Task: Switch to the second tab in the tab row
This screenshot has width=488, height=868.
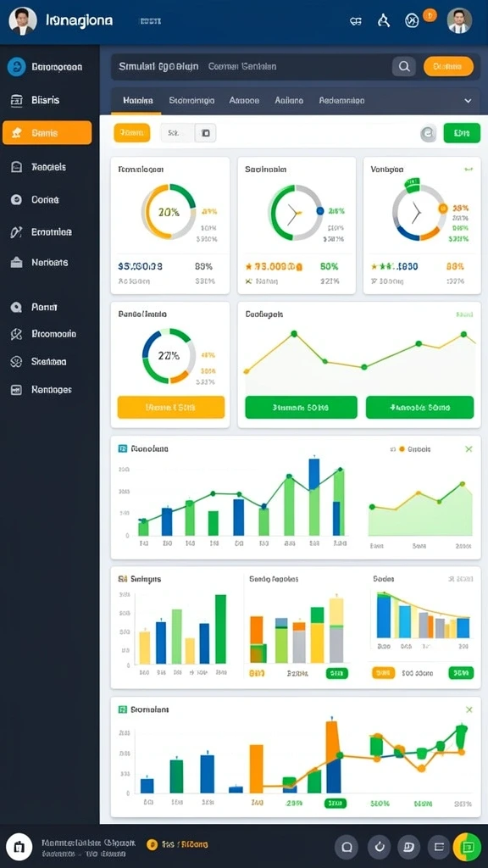Action: coord(191,101)
